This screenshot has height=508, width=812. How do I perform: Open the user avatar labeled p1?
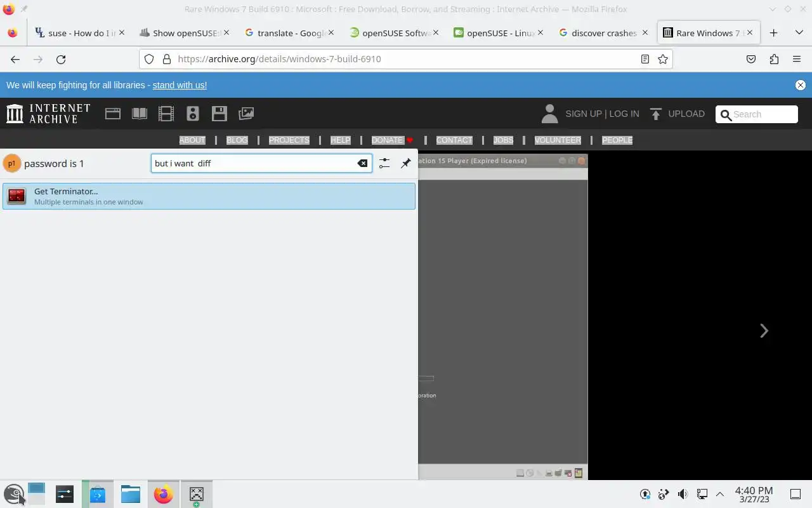tap(11, 163)
